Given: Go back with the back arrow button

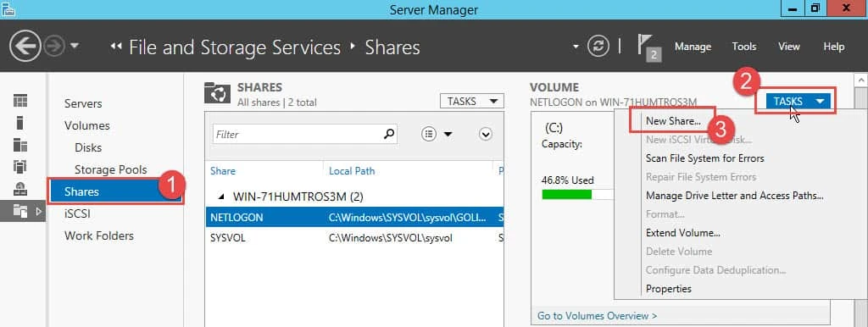Looking at the screenshot, I should 25,46.
